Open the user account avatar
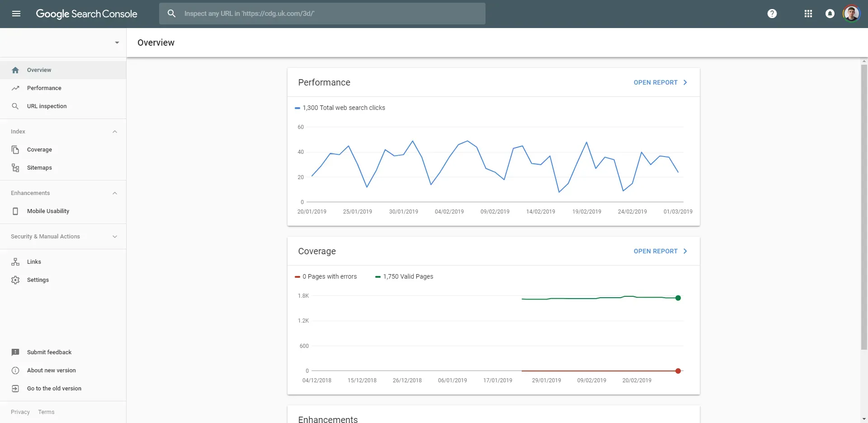Viewport: 868px width, 423px height. point(851,14)
